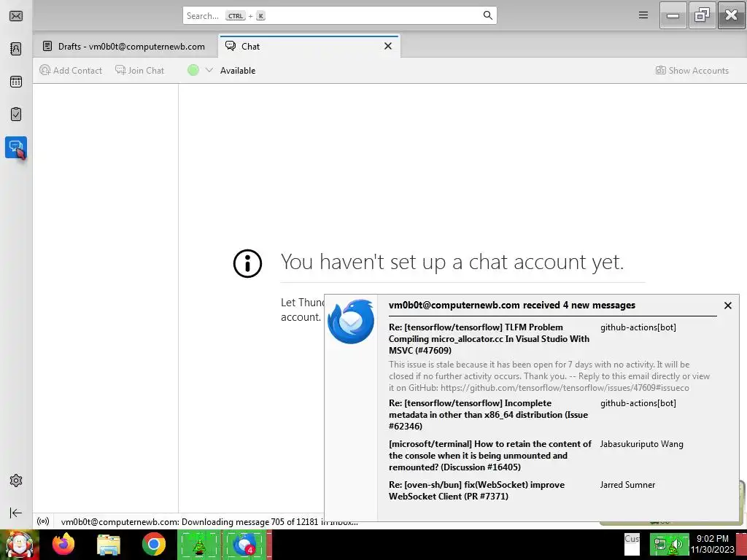Dismiss the new messages notification popup
The width and height of the screenshot is (747, 560).
point(727,306)
